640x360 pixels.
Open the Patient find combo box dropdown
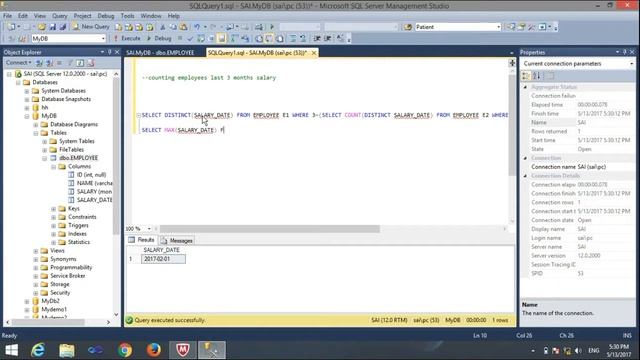point(498,27)
